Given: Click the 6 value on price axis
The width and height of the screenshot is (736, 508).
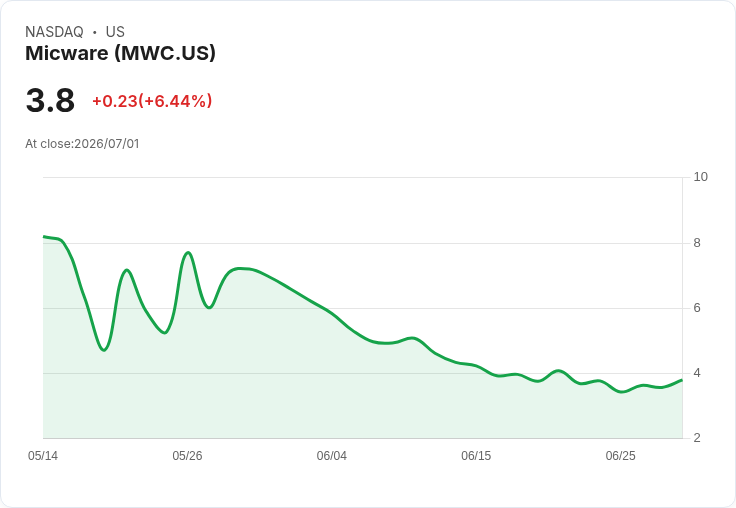Looking at the screenshot, I should [x=697, y=308].
